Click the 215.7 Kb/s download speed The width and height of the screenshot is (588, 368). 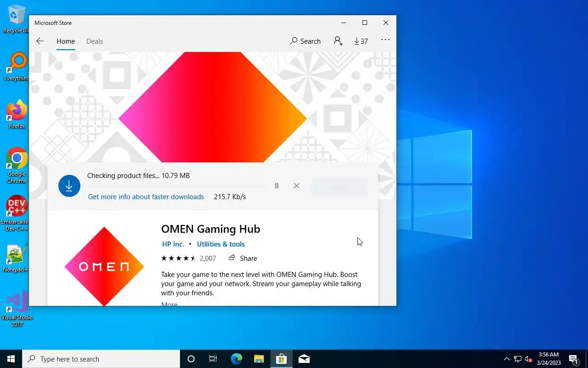click(x=230, y=197)
